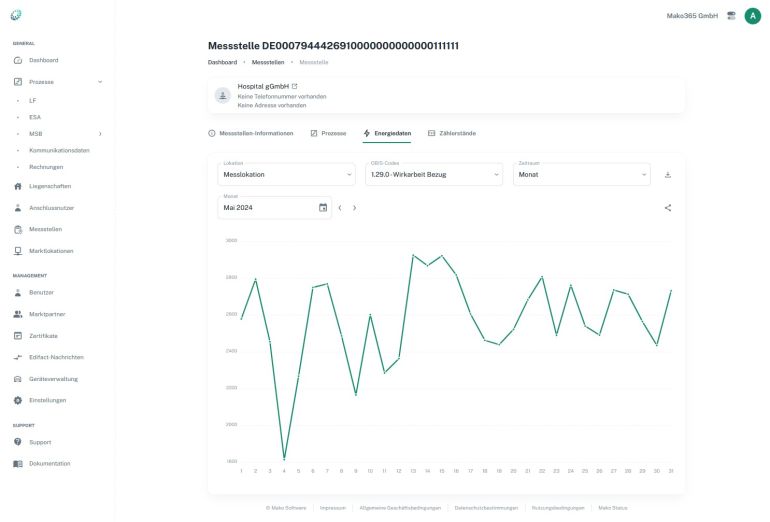Toggle the switch icon next to Mako365 GmbH
The height and width of the screenshot is (522, 770).
[731, 16]
